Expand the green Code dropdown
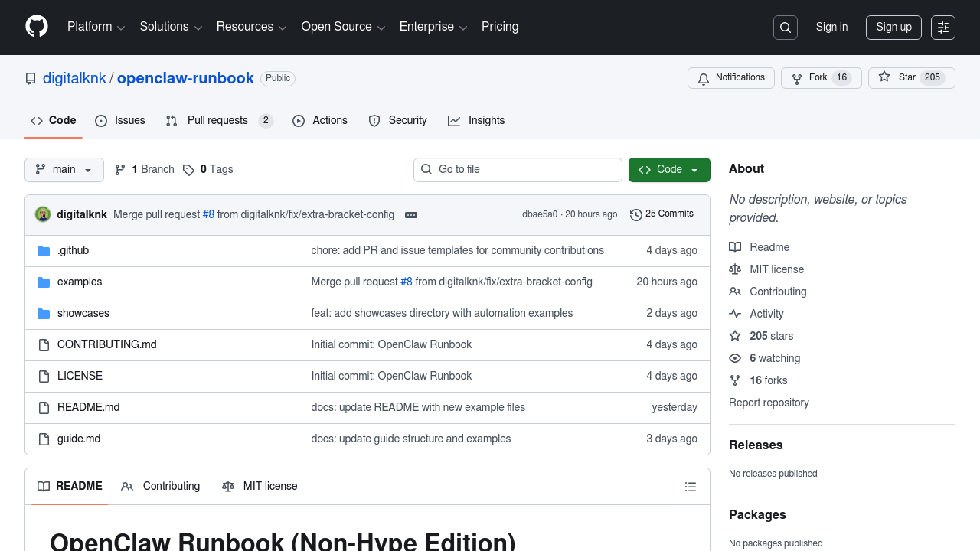This screenshot has width=980, height=551. 669,170
